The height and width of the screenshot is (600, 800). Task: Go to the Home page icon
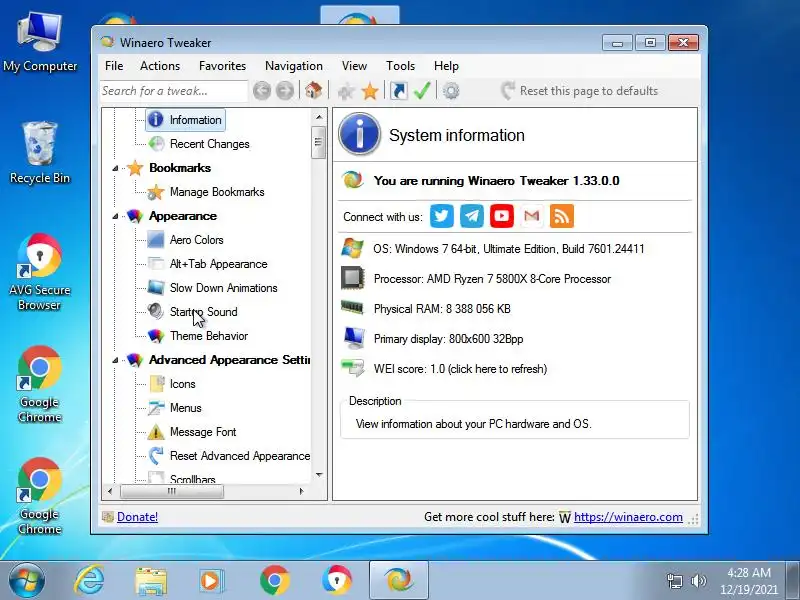tap(313, 90)
